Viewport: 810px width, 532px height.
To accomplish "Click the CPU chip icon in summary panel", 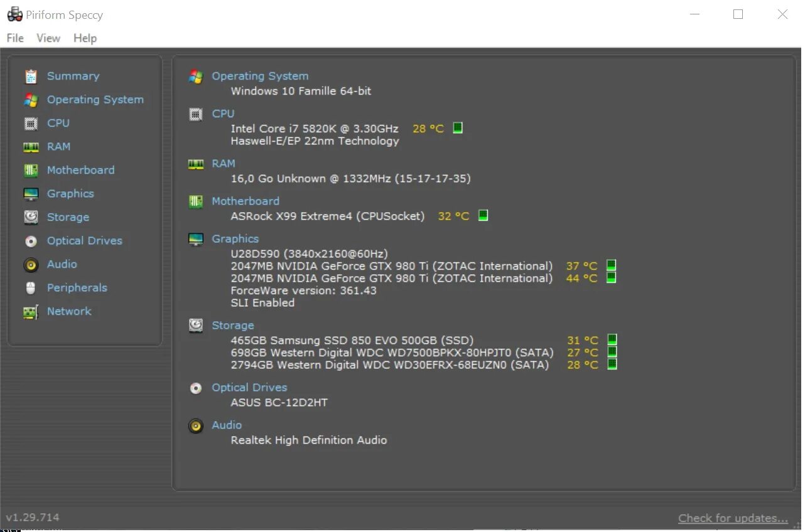I will pos(196,114).
